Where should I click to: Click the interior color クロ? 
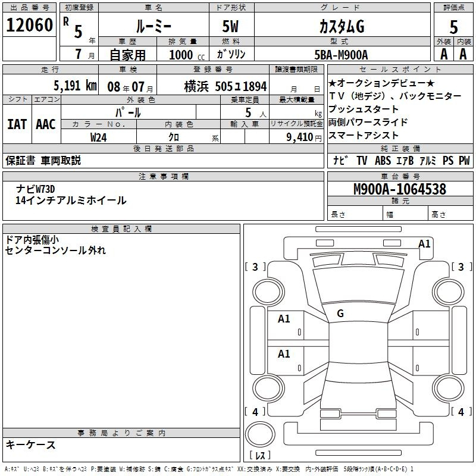[174, 137]
